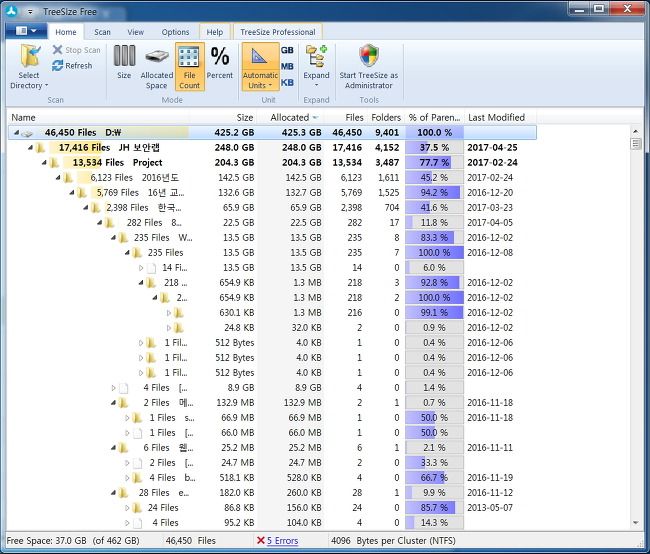Collapse the 2,398 Files folder
Screen dimensions: 650x554
click(x=85, y=207)
